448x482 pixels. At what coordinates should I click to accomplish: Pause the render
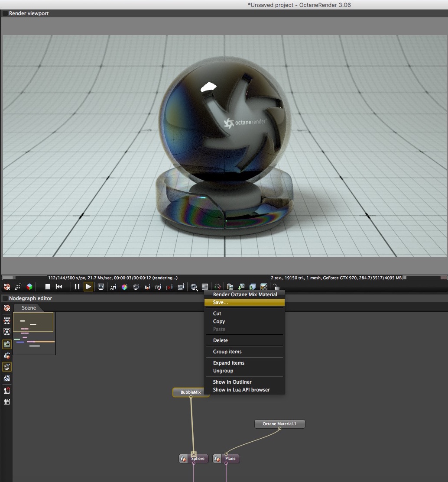click(x=77, y=287)
